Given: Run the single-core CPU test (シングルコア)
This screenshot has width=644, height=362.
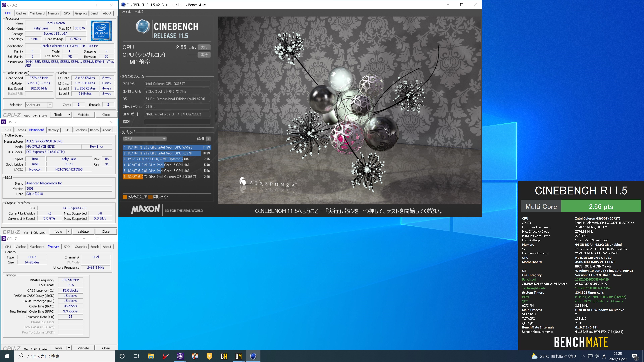Looking at the screenshot, I should coord(204,55).
